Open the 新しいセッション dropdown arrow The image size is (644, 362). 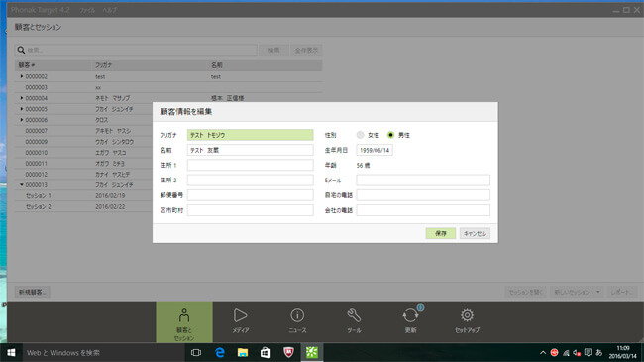pyautogui.click(x=598, y=292)
